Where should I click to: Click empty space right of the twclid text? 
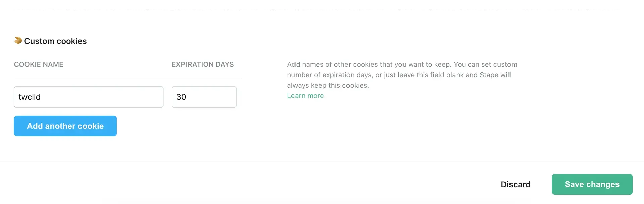pyautogui.click(x=101, y=97)
